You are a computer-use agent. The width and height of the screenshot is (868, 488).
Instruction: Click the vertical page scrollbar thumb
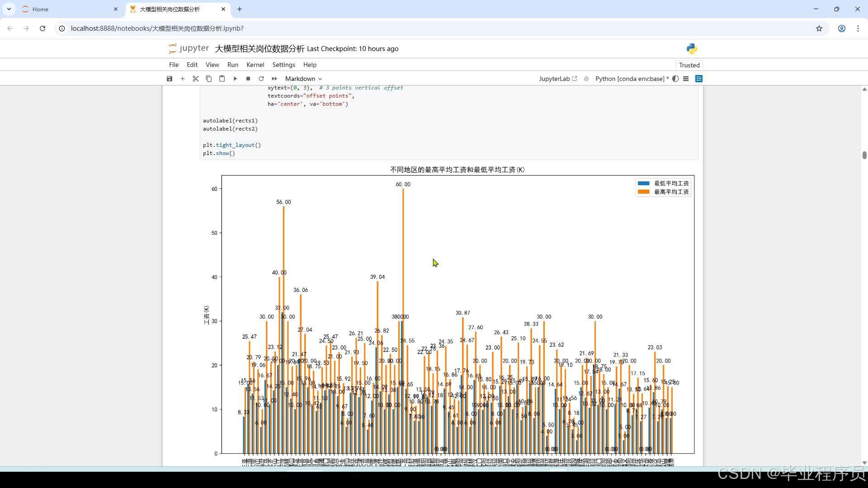(864, 155)
